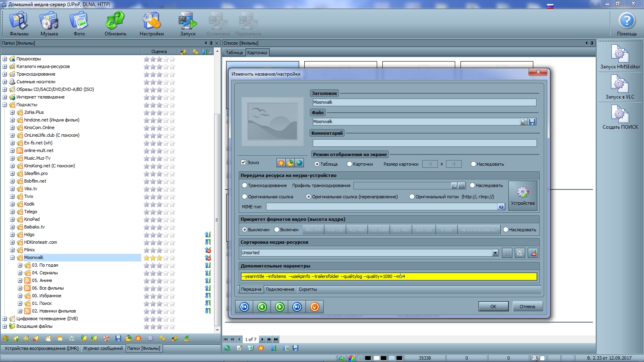Click the Обновить (Refresh) toolbar icon

tap(115, 23)
